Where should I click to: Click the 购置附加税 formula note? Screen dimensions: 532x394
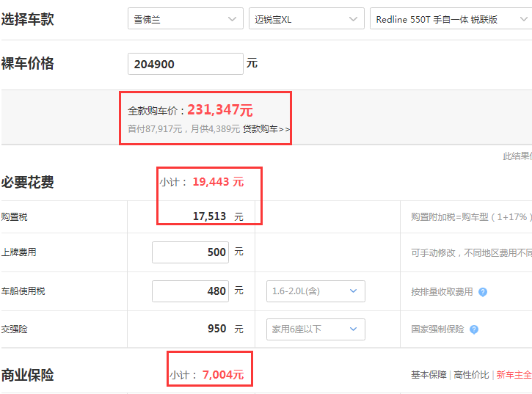(x=472, y=217)
